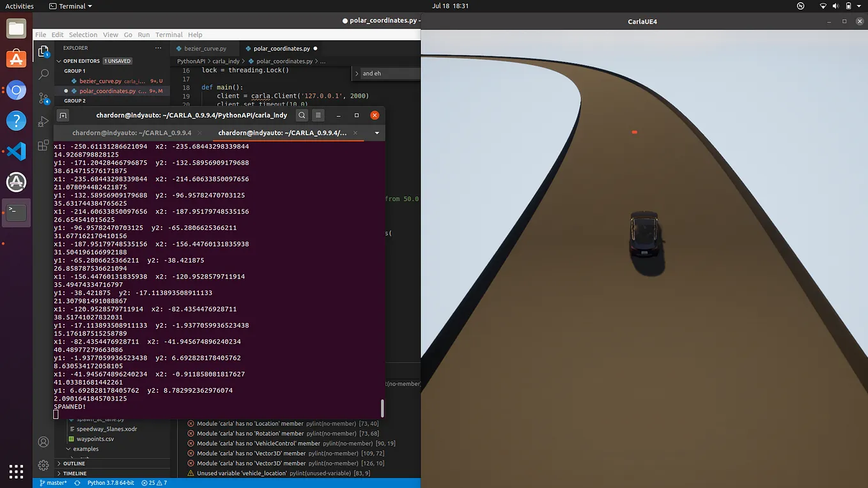Open the Edit menu in VS Code
The image size is (868, 488).
tap(58, 34)
